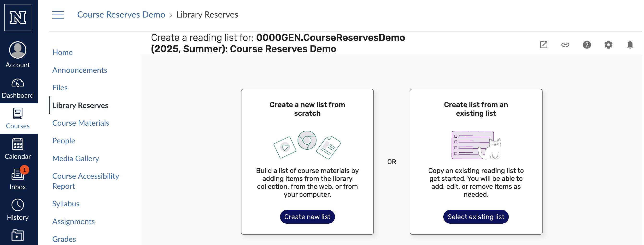The height and width of the screenshot is (245, 644).
Task: Open the reading list in new window
Action: [544, 45]
